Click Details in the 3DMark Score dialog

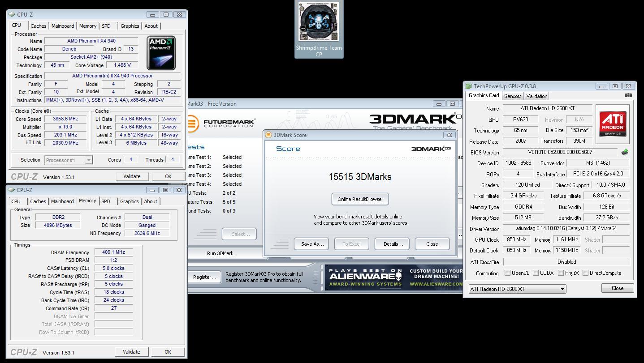point(393,244)
